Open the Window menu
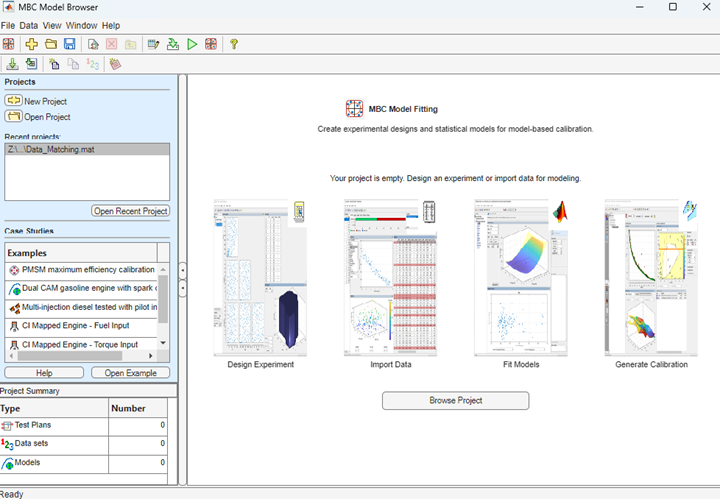The height and width of the screenshot is (499, 720). (82, 25)
